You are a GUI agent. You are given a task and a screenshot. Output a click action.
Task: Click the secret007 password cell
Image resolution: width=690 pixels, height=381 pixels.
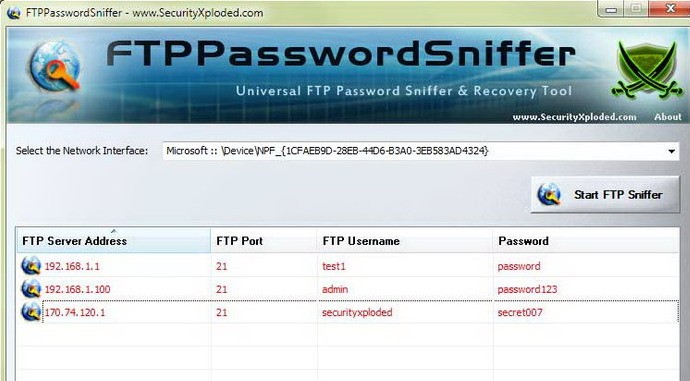tap(520, 312)
